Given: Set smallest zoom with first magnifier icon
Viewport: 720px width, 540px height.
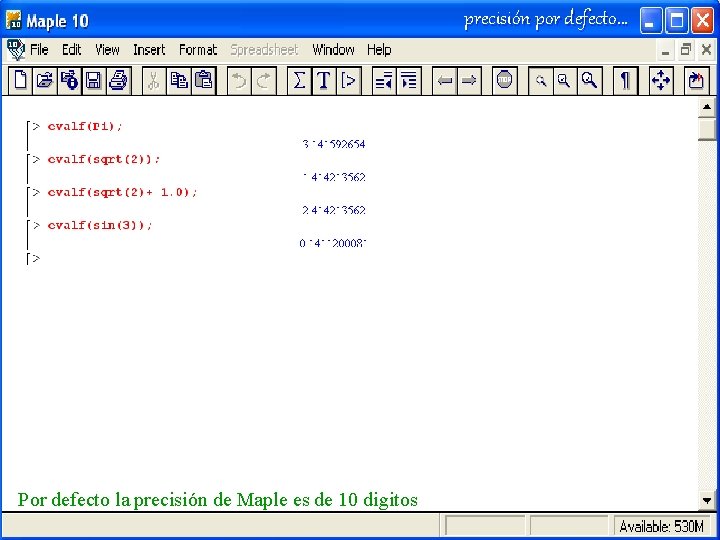Looking at the screenshot, I should (x=540, y=81).
